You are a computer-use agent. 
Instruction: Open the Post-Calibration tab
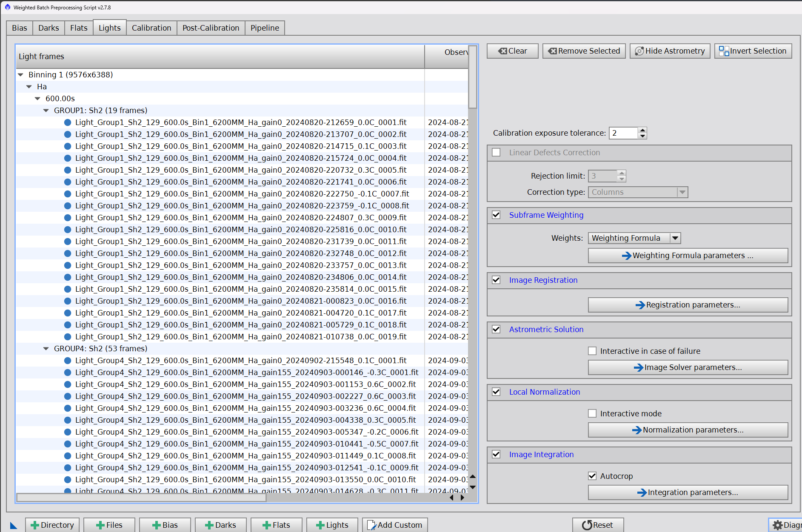point(211,28)
